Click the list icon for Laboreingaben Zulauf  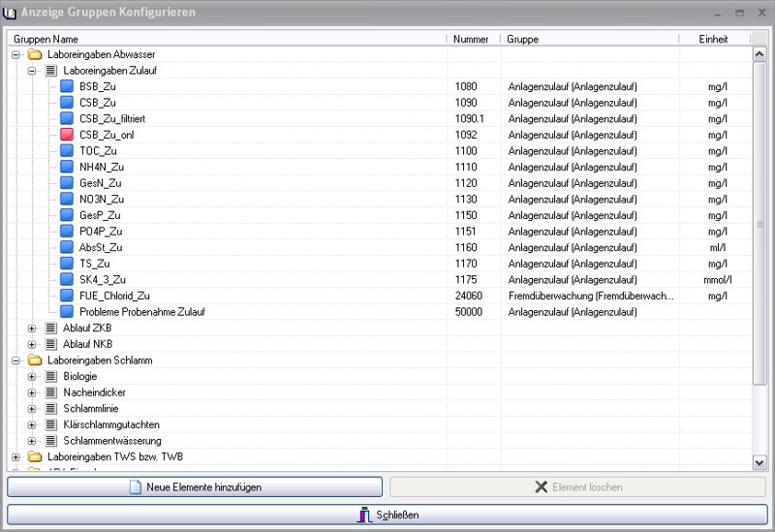tap(50, 71)
